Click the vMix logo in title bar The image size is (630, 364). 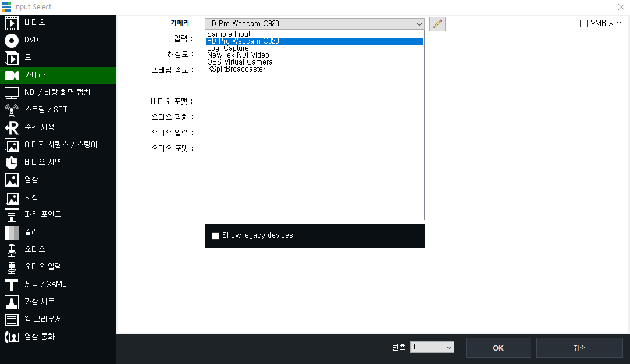(x=6, y=7)
